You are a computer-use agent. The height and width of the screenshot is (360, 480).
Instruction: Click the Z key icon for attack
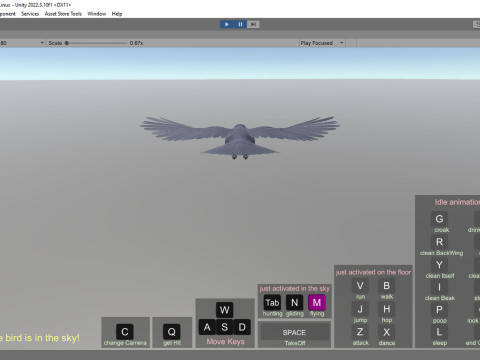360,332
